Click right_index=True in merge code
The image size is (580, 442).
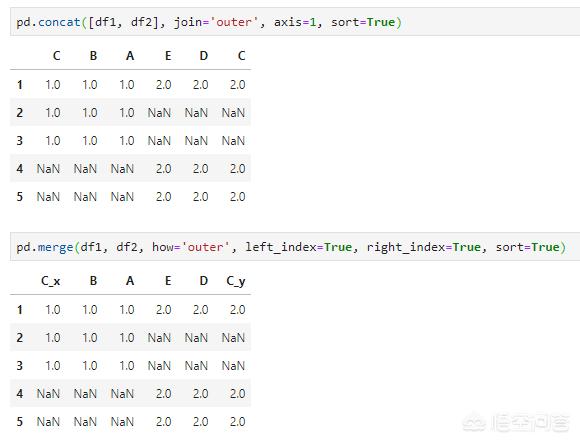[x=424, y=247]
